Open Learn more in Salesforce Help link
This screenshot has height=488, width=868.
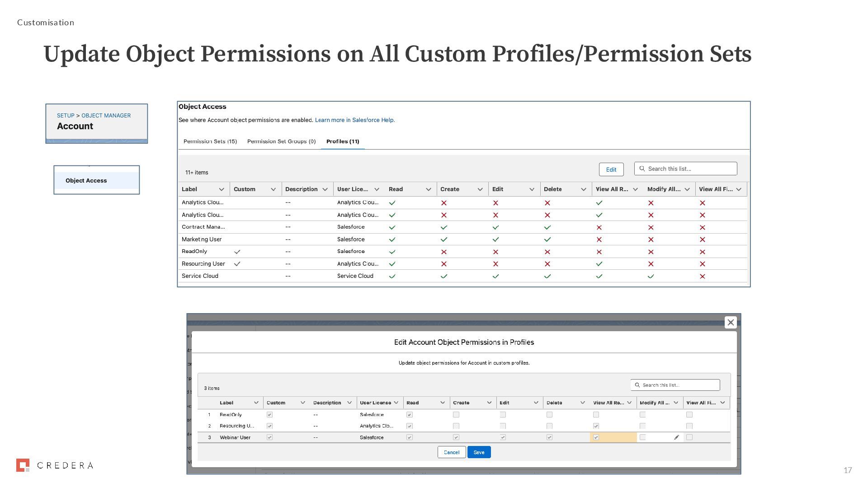pos(354,120)
